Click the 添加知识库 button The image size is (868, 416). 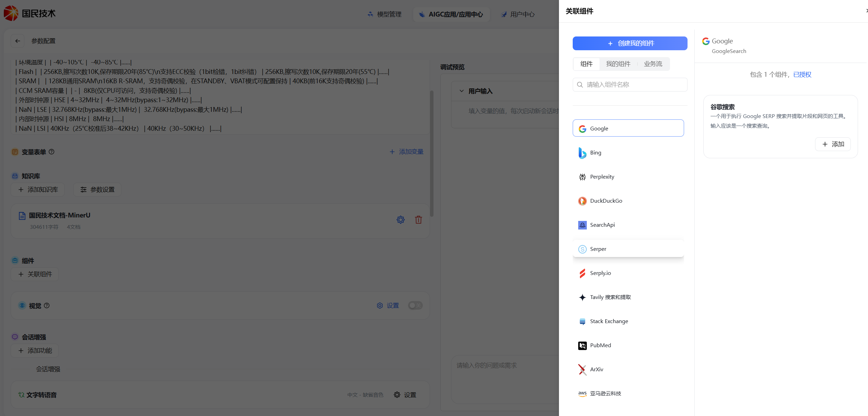pyautogui.click(x=38, y=190)
